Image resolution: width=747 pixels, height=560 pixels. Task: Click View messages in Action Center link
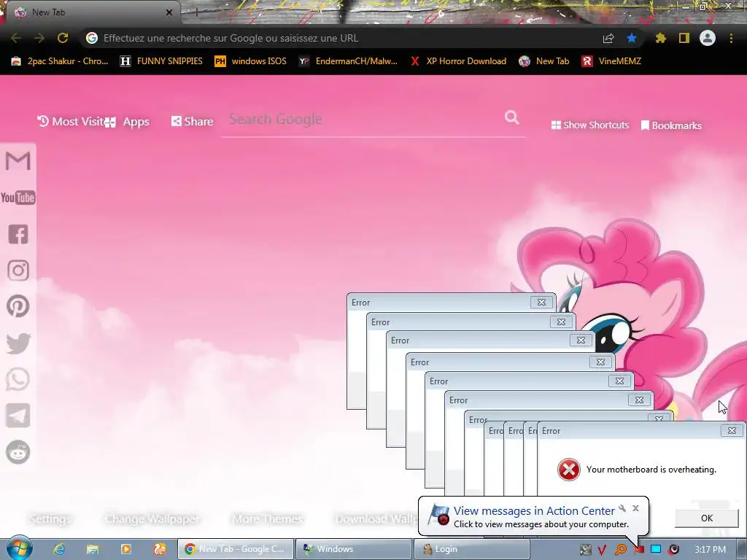tap(534, 511)
